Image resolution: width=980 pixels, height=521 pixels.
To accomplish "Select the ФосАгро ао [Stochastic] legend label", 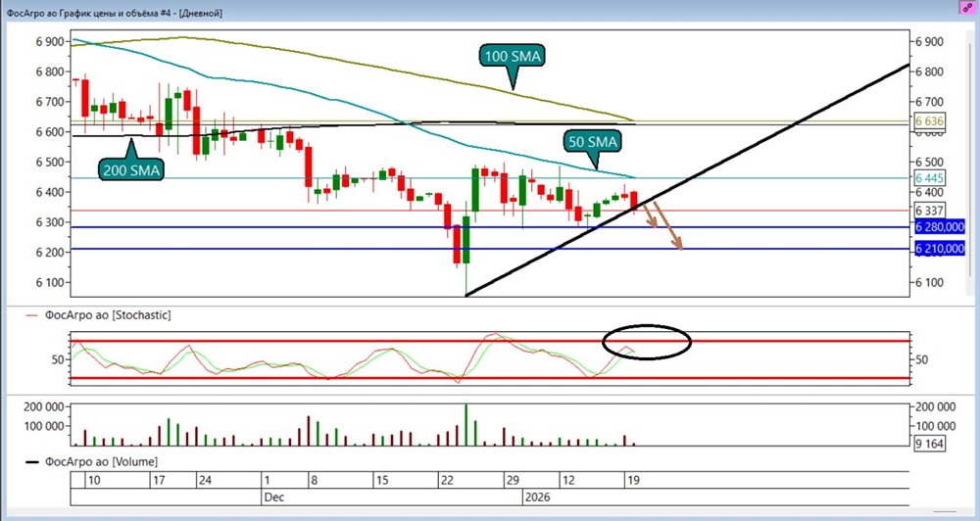I will pos(108,315).
